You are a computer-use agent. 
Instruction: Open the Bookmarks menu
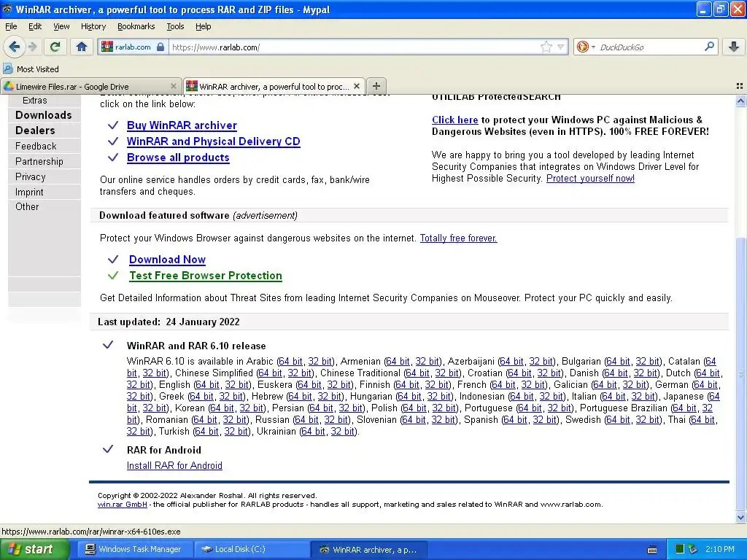tap(136, 26)
